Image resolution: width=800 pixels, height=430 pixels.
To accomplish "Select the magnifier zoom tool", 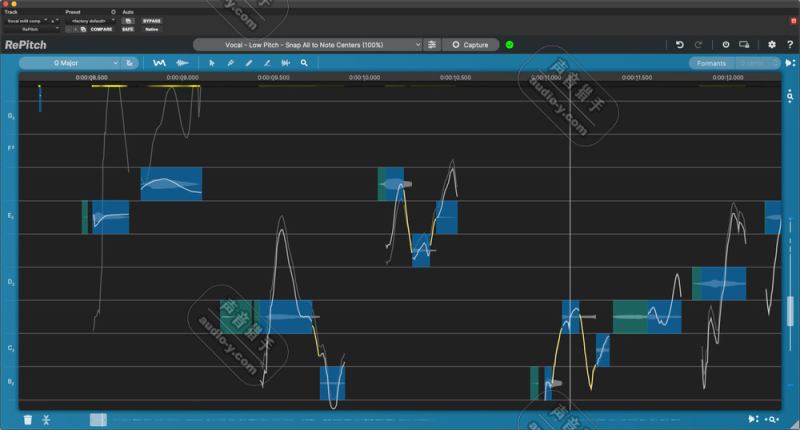I will pos(304,63).
